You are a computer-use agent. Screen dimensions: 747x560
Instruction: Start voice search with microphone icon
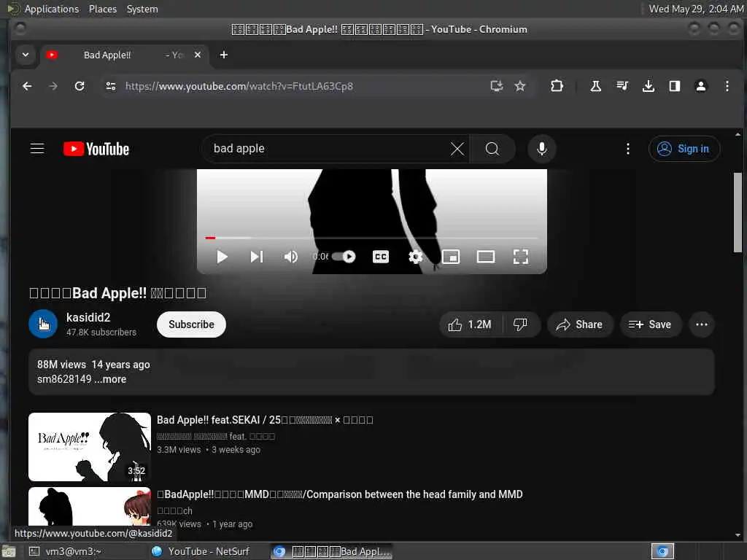542,149
